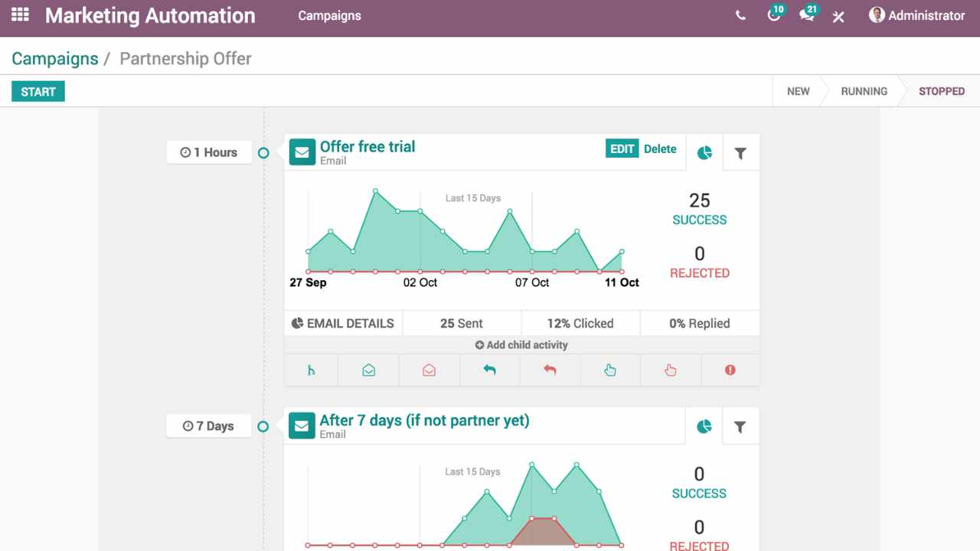
Task: Open conversations icon with badge 21
Action: pyautogui.click(x=808, y=14)
